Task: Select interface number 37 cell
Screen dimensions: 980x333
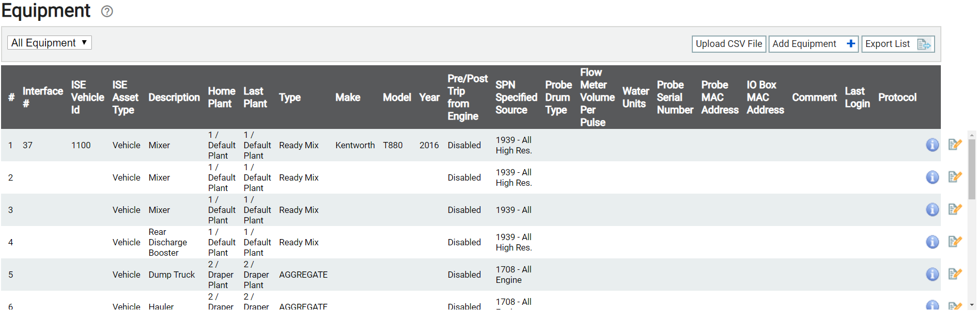Action: (28, 145)
